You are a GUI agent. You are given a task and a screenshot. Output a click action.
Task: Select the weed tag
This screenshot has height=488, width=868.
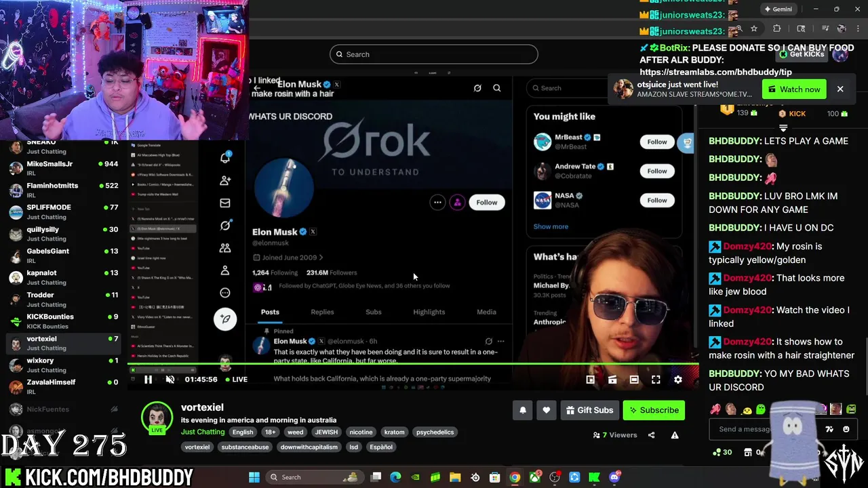click(295, 432)
